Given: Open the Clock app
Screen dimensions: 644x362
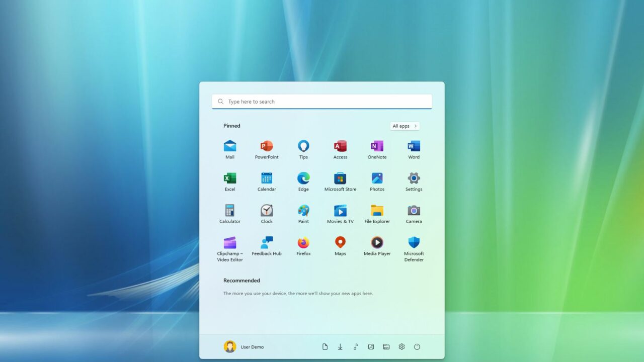Looking at the screenshot, I should coord(267,214).
